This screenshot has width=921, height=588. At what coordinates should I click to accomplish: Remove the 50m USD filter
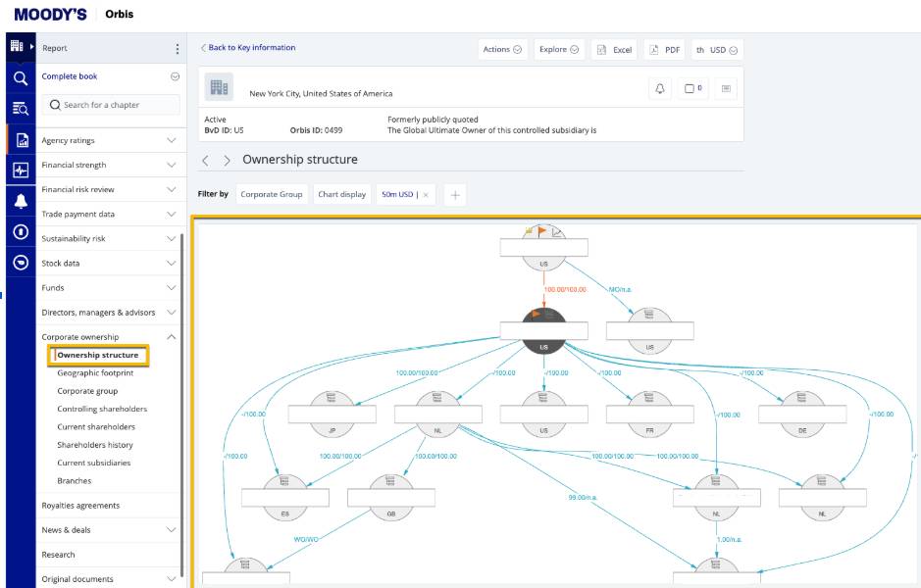pos(426,195)
